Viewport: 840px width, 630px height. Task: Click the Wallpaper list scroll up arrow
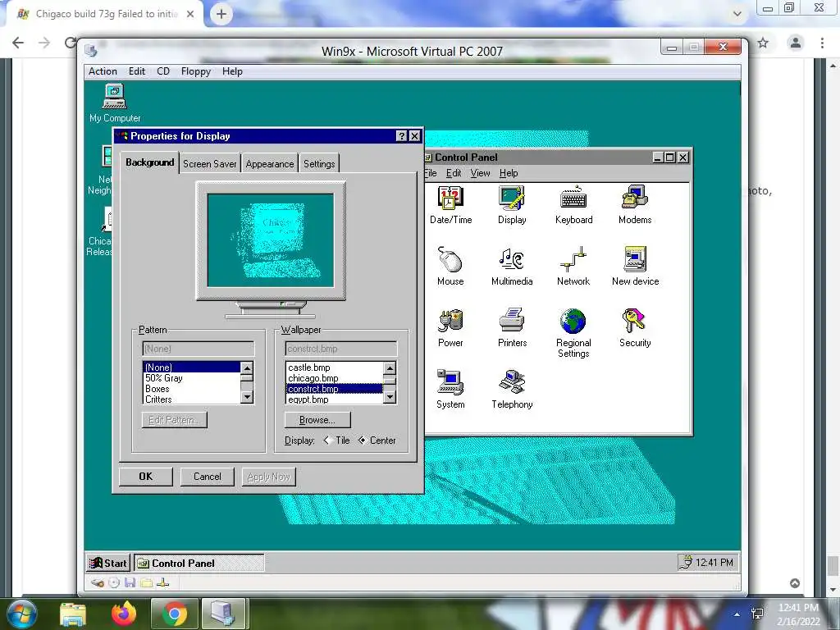tap(390, 368)
